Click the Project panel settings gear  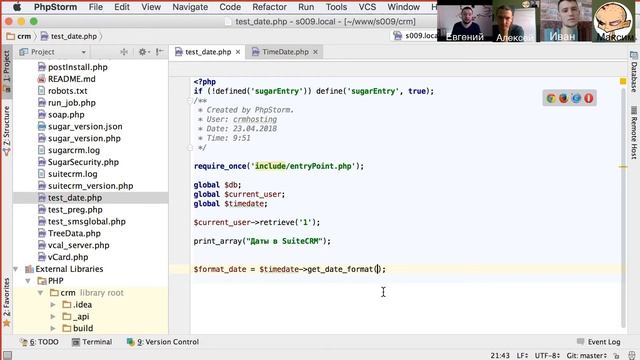142,52
